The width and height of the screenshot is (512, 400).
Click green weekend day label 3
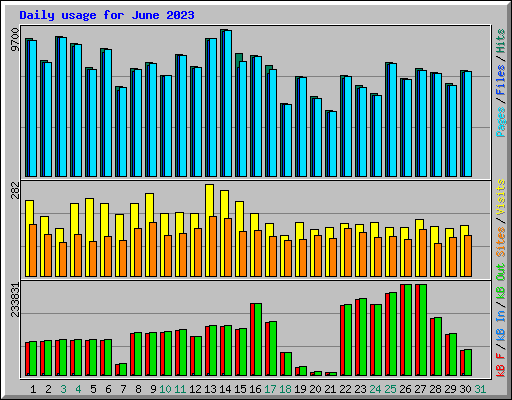(x=63, y=389)
